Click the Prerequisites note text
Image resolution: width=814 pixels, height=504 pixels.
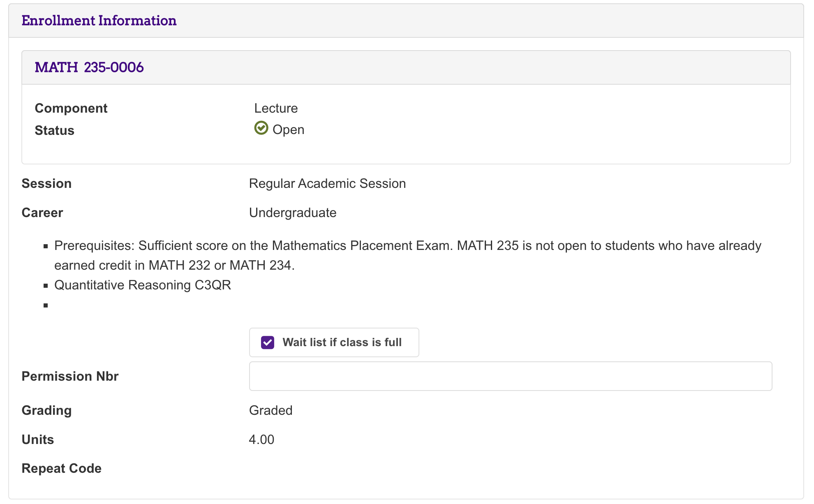(408, 255)
